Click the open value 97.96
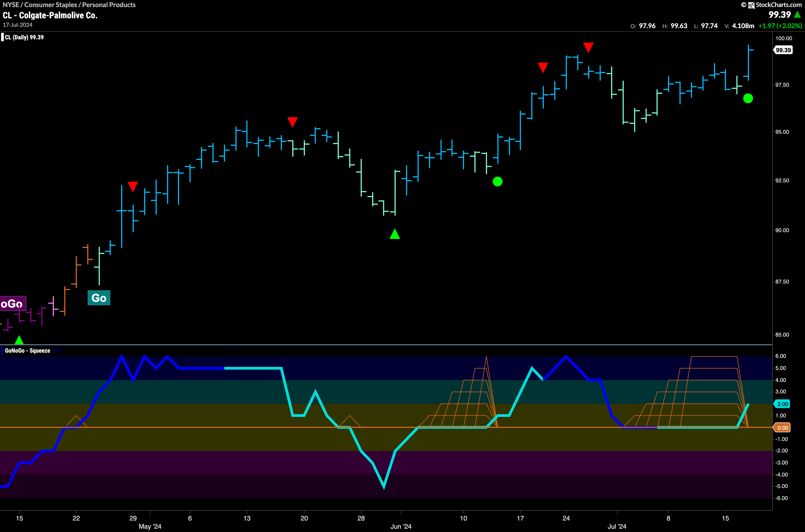Viewport: 805px width, 532px height. click(x=647, y=26)
